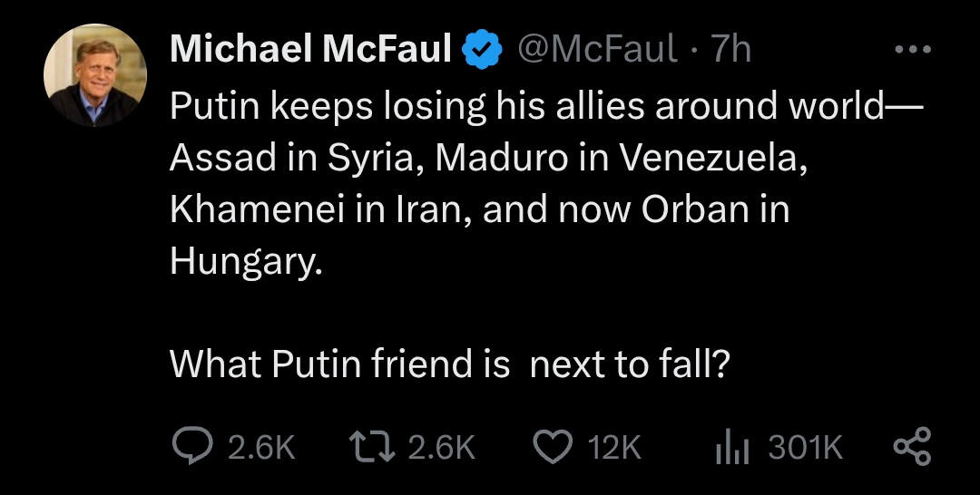Like the tweet with the heart icon
Image resolution: width=980 pixels, height=495 pixels.
553,447
